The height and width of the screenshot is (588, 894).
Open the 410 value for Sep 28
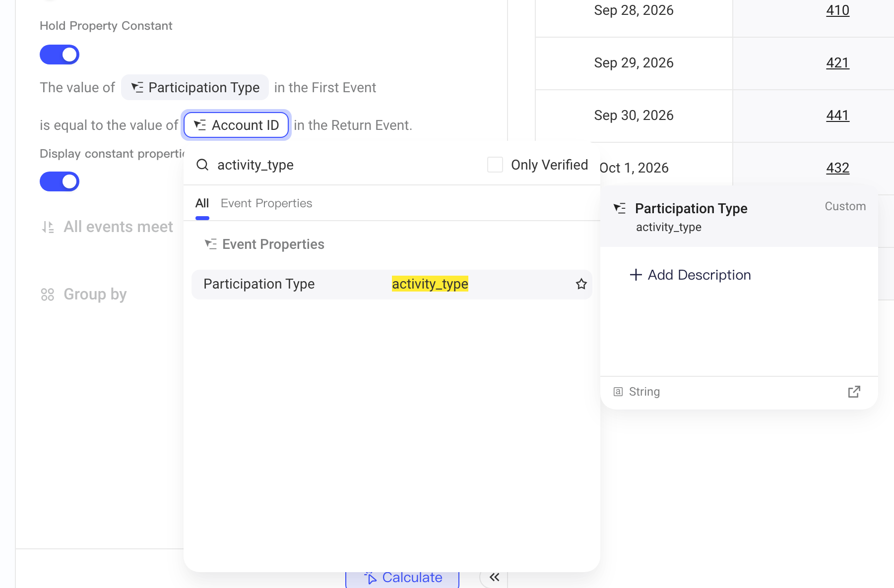(837, 10)
